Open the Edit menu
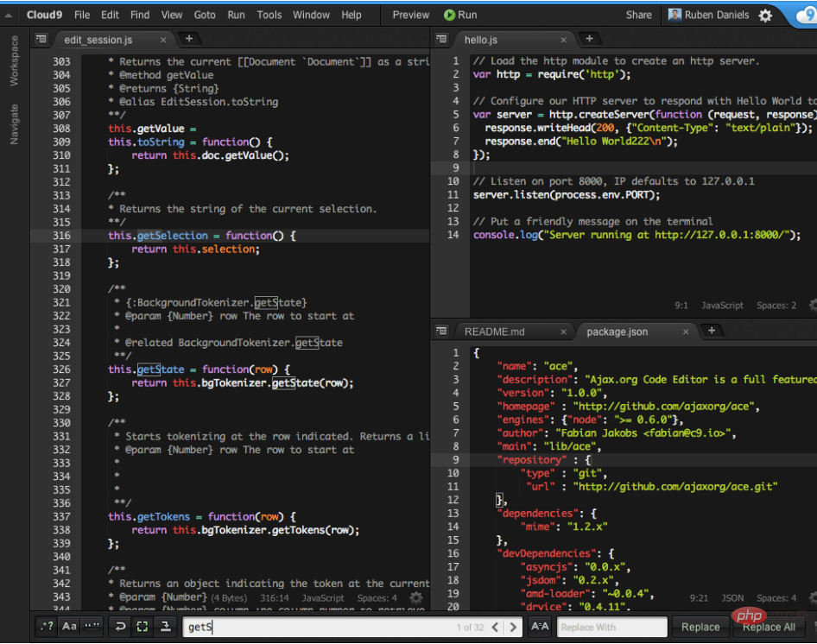This screenshot has width=817, height=644. pyautogui.click(x=110, y=16)
